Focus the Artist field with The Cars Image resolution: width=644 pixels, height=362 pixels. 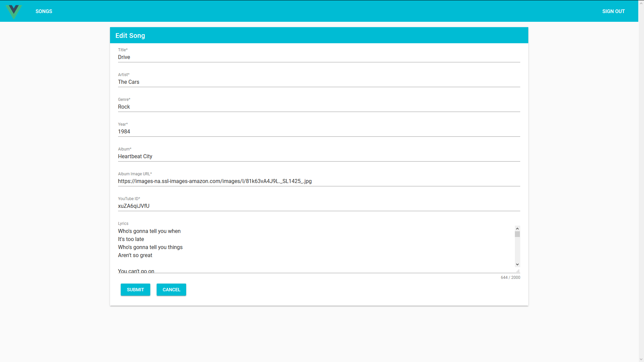click(x=319, y=82)
